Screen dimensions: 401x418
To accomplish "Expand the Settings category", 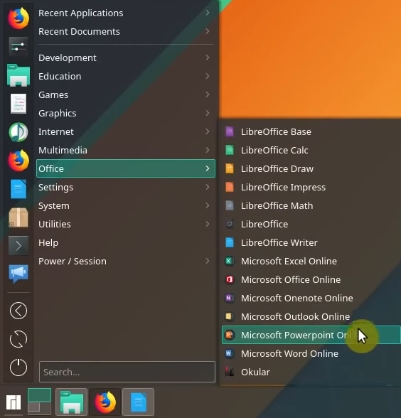I will point(126,187).
